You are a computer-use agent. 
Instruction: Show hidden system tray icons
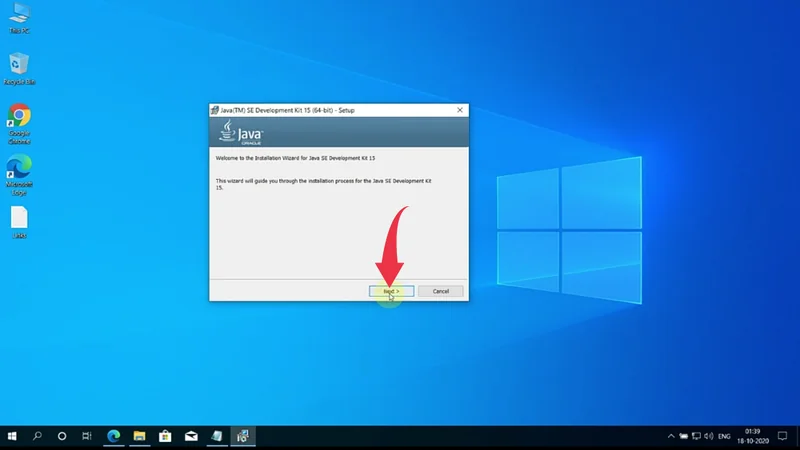click(671, 437)
